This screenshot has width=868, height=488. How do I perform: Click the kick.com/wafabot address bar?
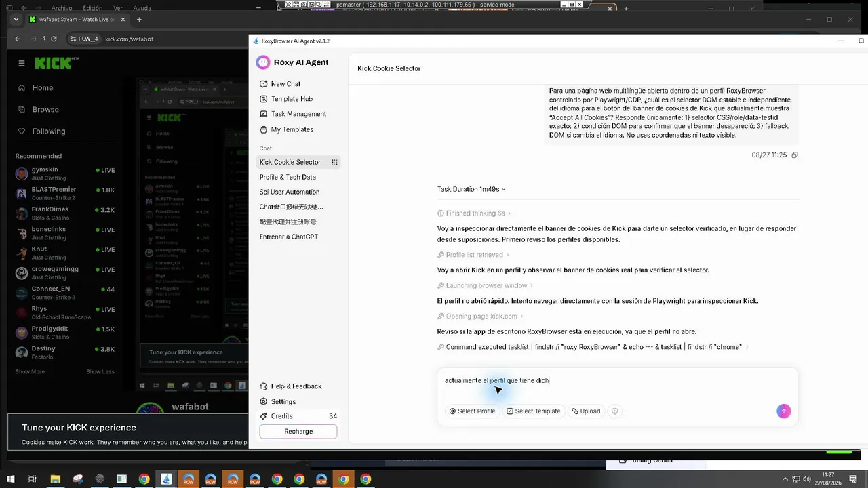pyautogui.click(x=129, y=39)
